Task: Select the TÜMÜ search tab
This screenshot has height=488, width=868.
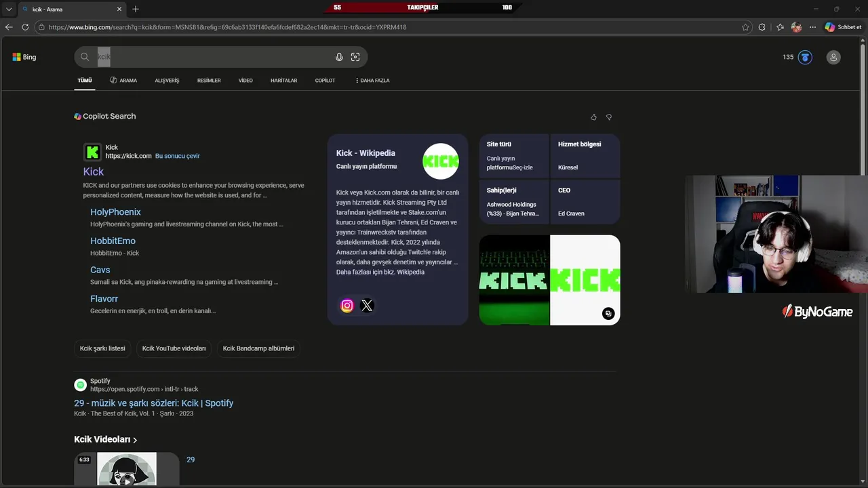Action: coord(85,80)
